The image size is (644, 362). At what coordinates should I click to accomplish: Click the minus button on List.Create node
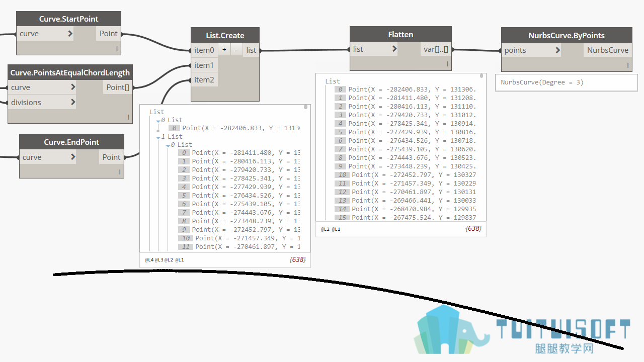point(236,50)
